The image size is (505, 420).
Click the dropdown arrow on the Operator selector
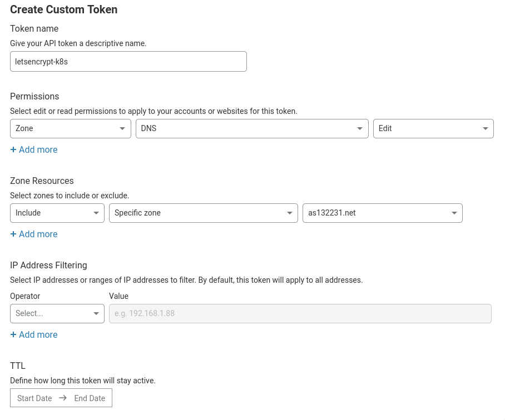pos(96,313)
